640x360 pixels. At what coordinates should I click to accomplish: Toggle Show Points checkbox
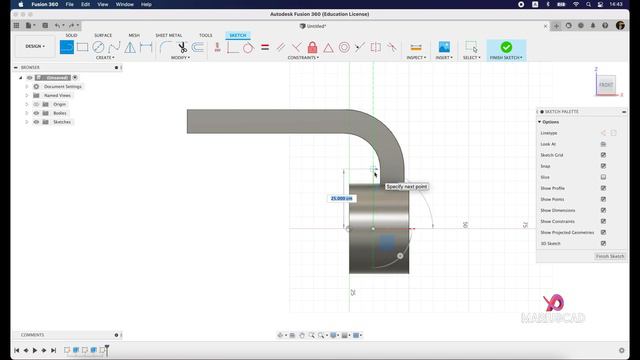[x=603, y=199]
